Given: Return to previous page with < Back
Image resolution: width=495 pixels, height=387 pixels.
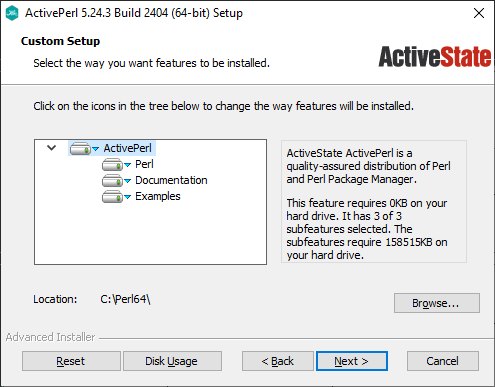Looking at the screenshot, I should pos(278,361).
